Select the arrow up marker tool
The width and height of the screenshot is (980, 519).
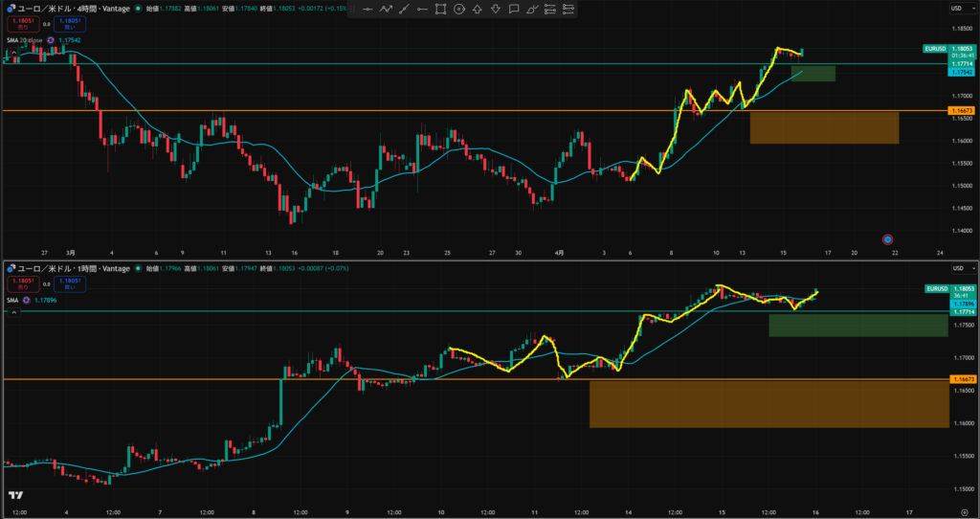click(x=478, y=9)
